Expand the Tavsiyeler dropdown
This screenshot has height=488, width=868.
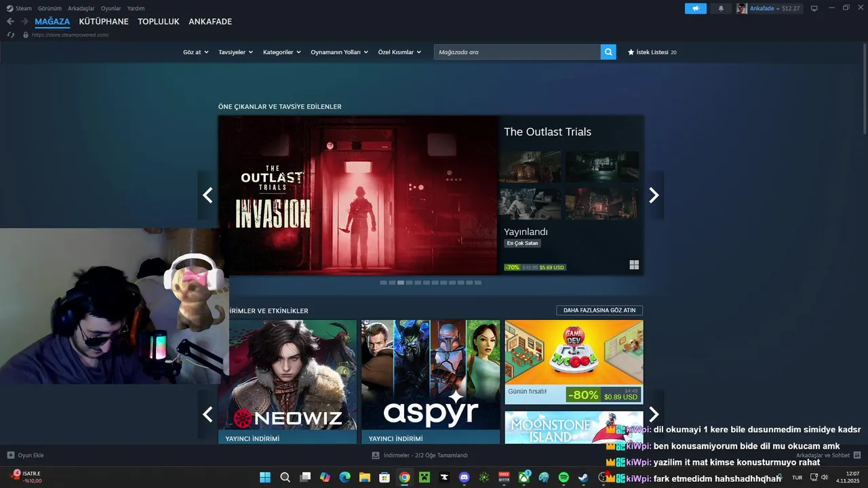pyautogui.click(x=235, y=52)
